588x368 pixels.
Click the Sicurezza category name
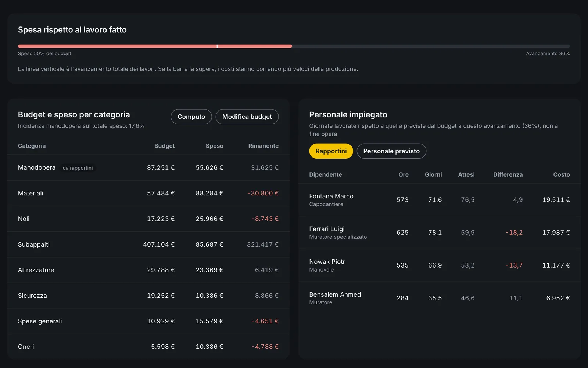32,296
